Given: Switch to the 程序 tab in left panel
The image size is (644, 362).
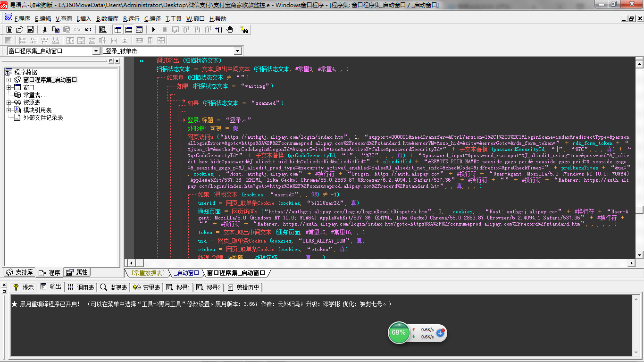Looking at the screenshot, I should (x=50, y=272).
